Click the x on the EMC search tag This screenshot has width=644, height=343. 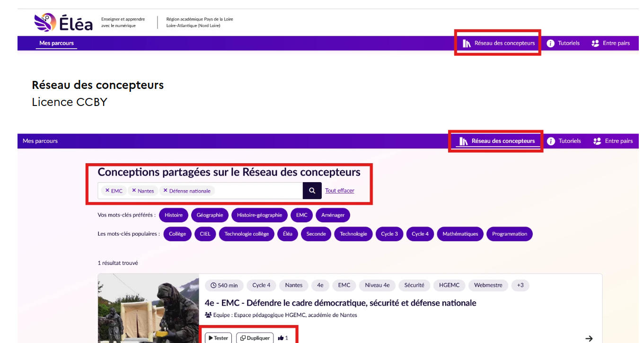point(107,191)
